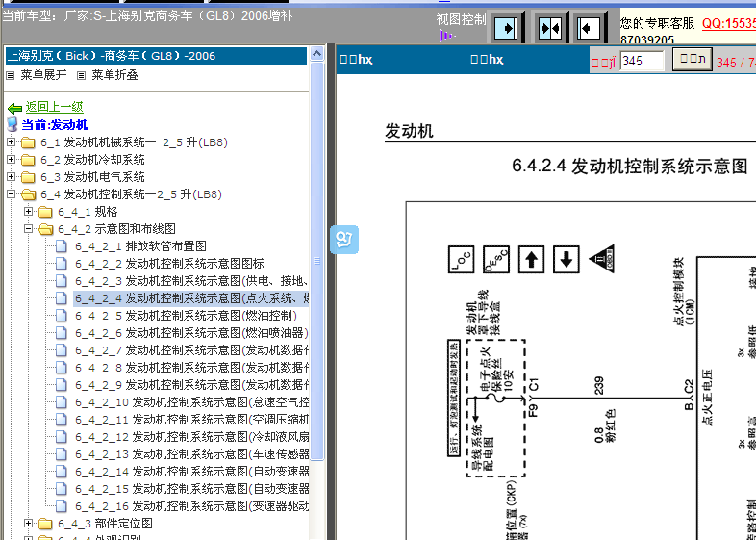Click folder icon of 6_4_1 规格
The image size is (756, 540).
(x=45, y=212)
